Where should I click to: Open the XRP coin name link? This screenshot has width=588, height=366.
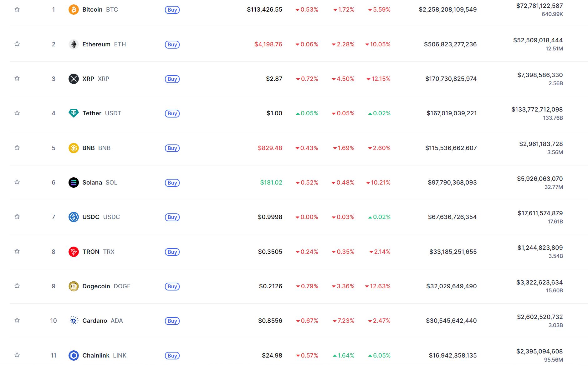click(96, 79)
